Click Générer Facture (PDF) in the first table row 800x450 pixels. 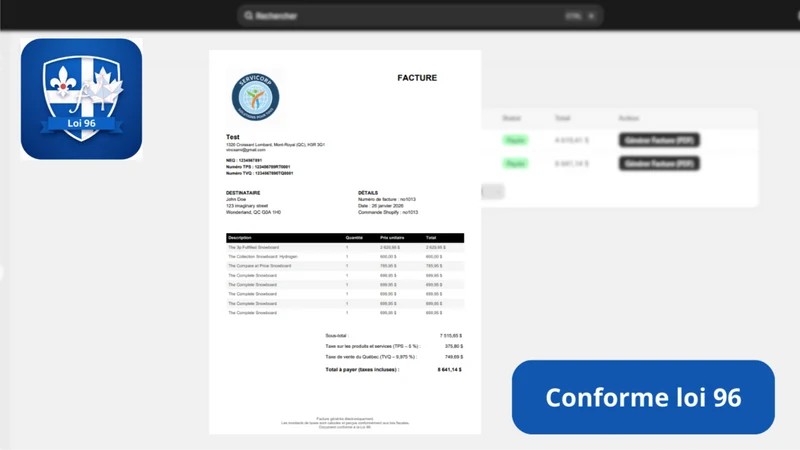(x=659, y=140)
